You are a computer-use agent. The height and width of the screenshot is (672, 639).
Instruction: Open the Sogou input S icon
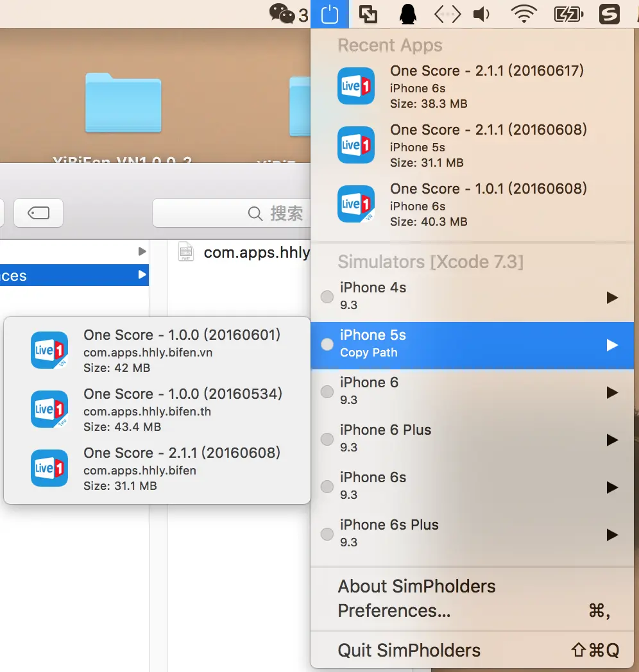[x=609, y=14]
